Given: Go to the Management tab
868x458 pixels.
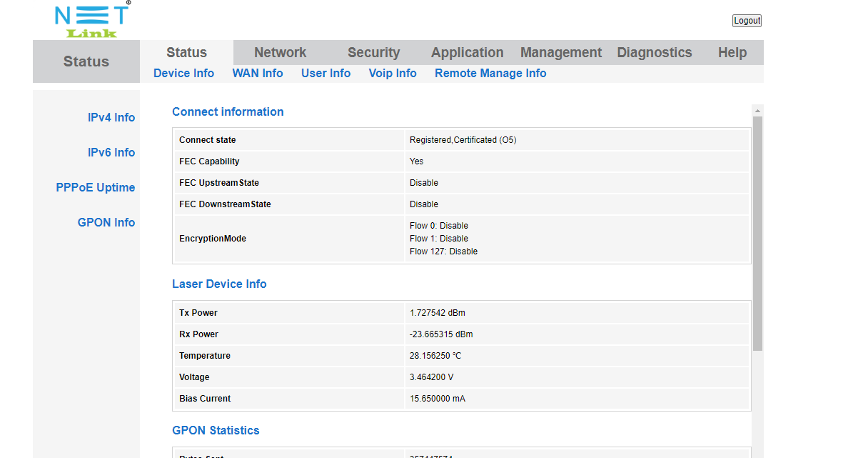Looking at the screenshot, I should click(x=560, y=52).
